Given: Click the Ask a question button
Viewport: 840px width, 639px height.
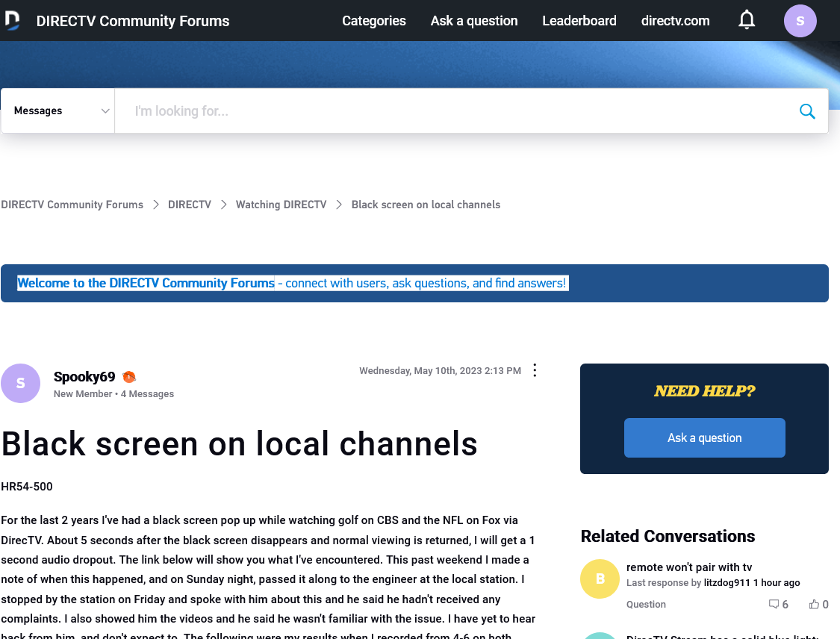Looking at the screenshot, I should pyautogui.click(x=704, y=437).
